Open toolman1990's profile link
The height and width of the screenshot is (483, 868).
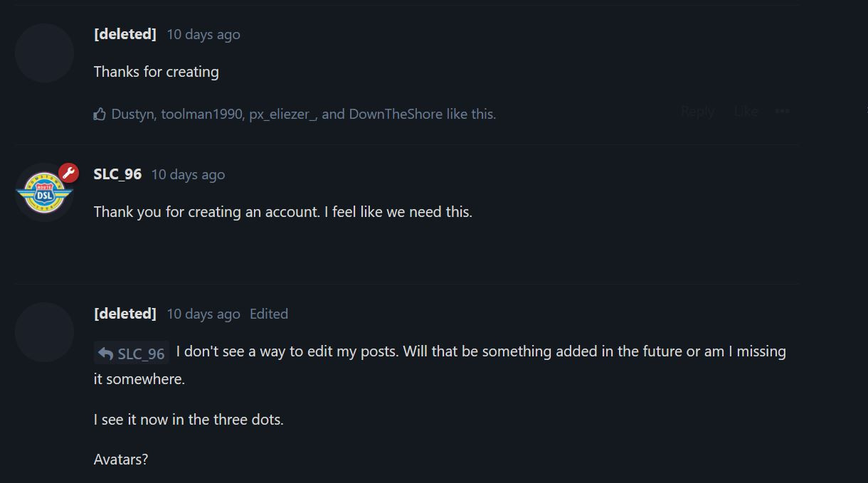click(x=201, y=114)
